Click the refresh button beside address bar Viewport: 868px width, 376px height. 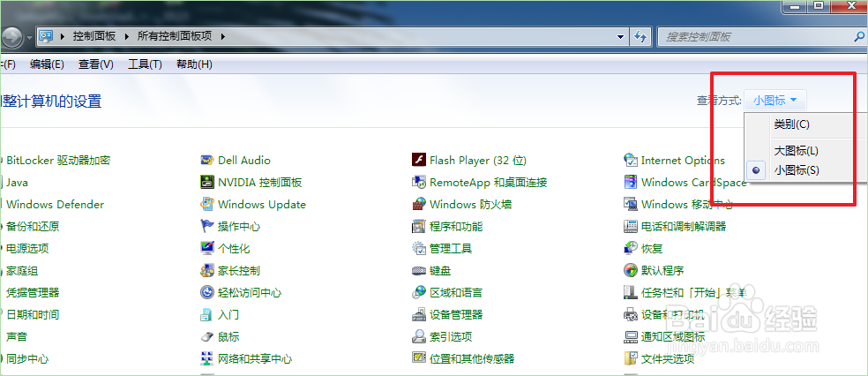click(640, 36)
